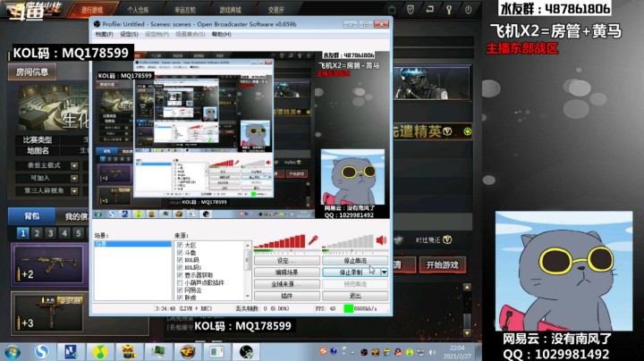Click the 开始游戏 button in game
Image resolution: width=644 pixels, height=361 pixels.
tap(442, 265)
